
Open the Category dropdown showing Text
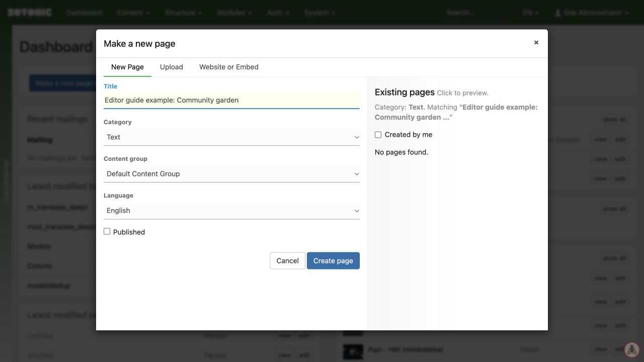[231, 137]
